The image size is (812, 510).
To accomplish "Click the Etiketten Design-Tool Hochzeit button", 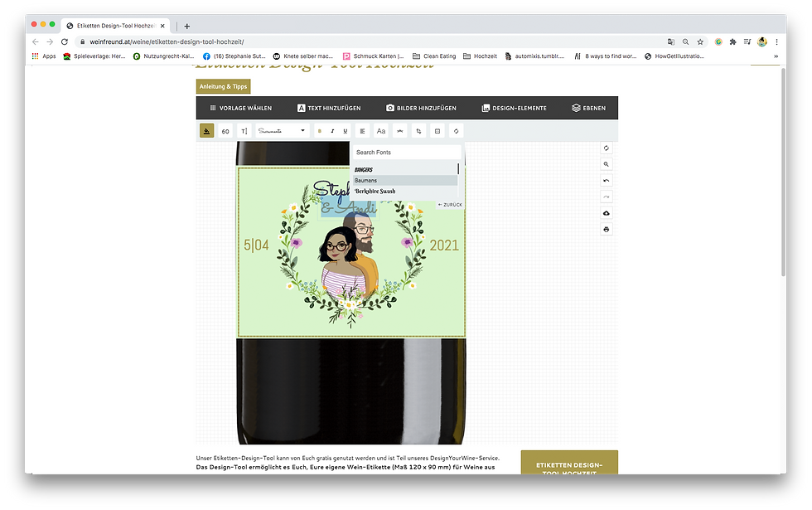I will pos(569,463).
